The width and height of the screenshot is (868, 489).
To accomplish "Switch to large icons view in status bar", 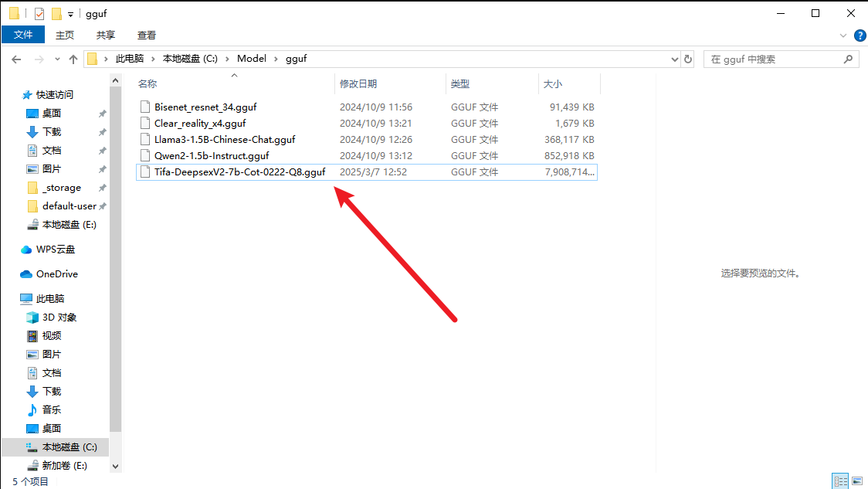I will (x=857, y=481).
